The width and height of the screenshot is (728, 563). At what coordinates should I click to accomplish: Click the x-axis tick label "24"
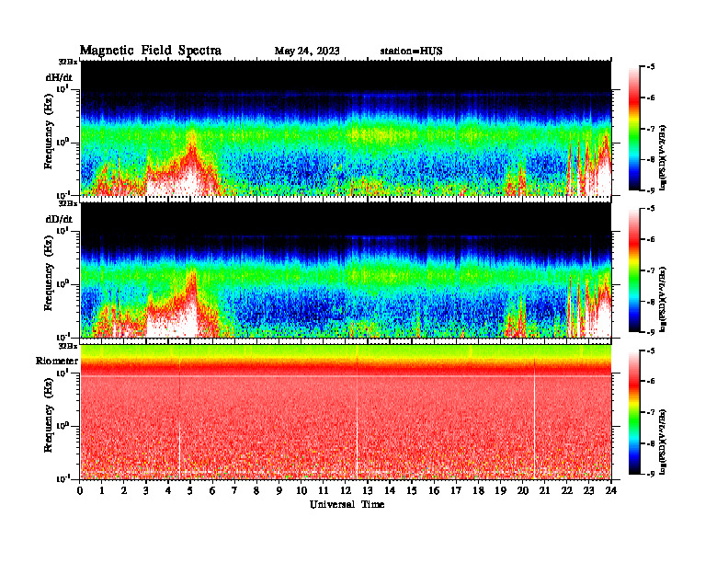pos(611,490)
